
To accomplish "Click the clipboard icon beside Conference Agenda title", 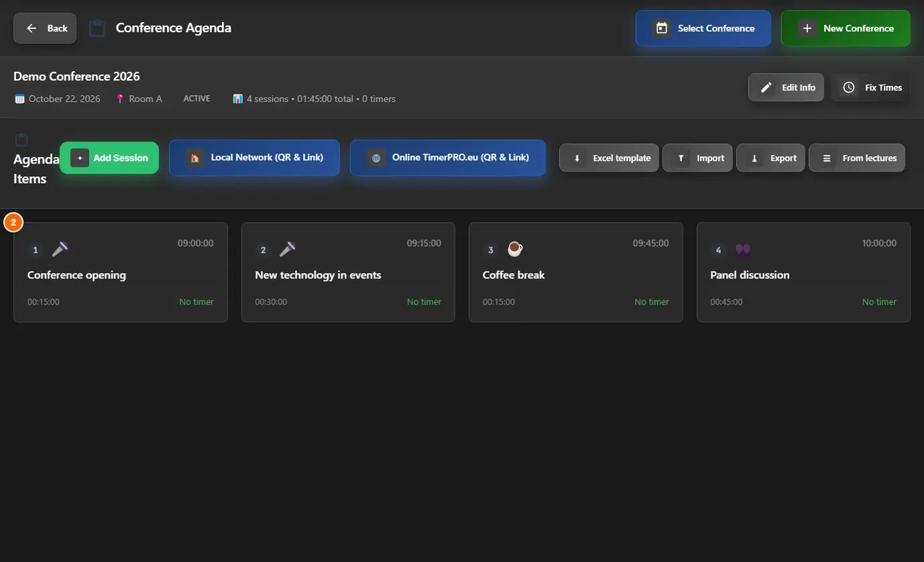I will (x=97, y=28).
